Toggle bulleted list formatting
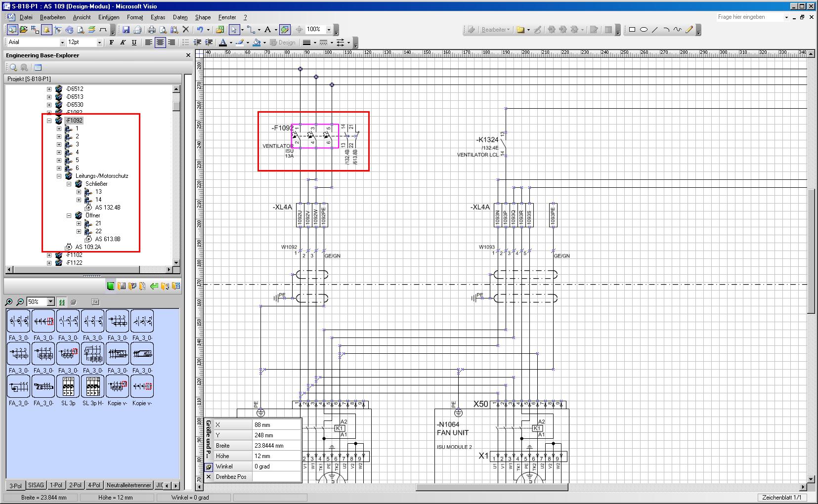This screenshot has height=504, width=818. [x=185, y=42]
